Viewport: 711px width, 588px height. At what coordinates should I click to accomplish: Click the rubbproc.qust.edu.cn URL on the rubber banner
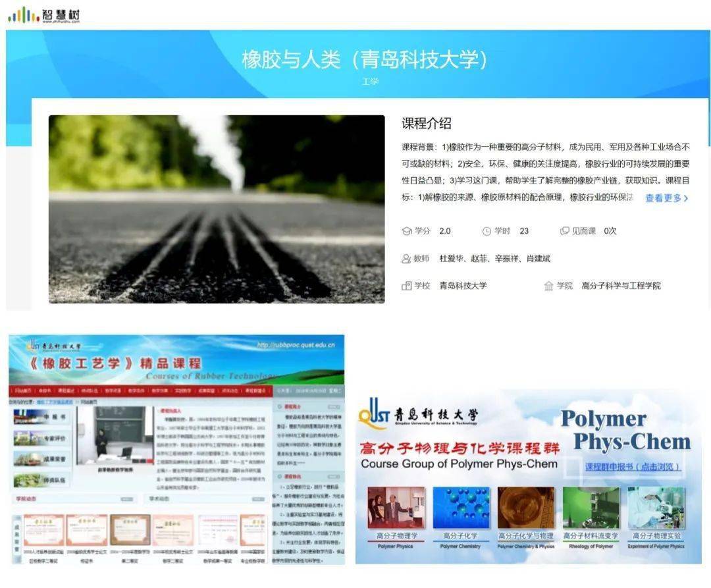tap(296, 345)
